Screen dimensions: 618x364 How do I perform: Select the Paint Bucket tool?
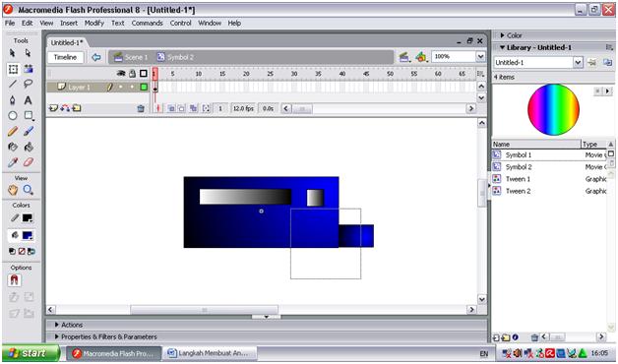click(x=29, y=147)
